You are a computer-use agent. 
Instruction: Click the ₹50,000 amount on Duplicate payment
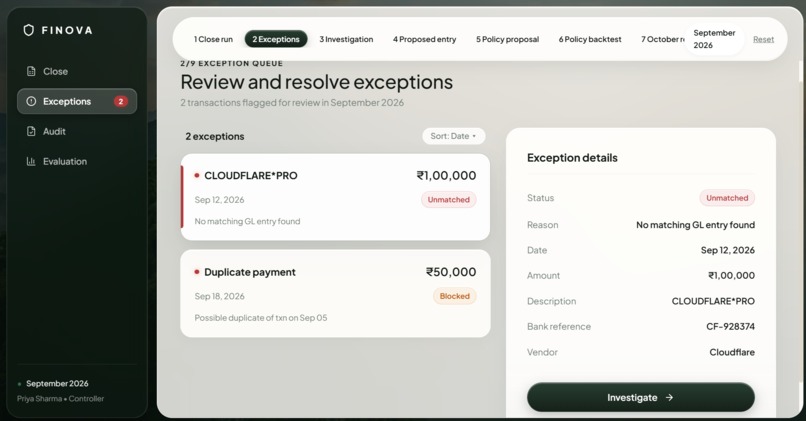(451, 272)
